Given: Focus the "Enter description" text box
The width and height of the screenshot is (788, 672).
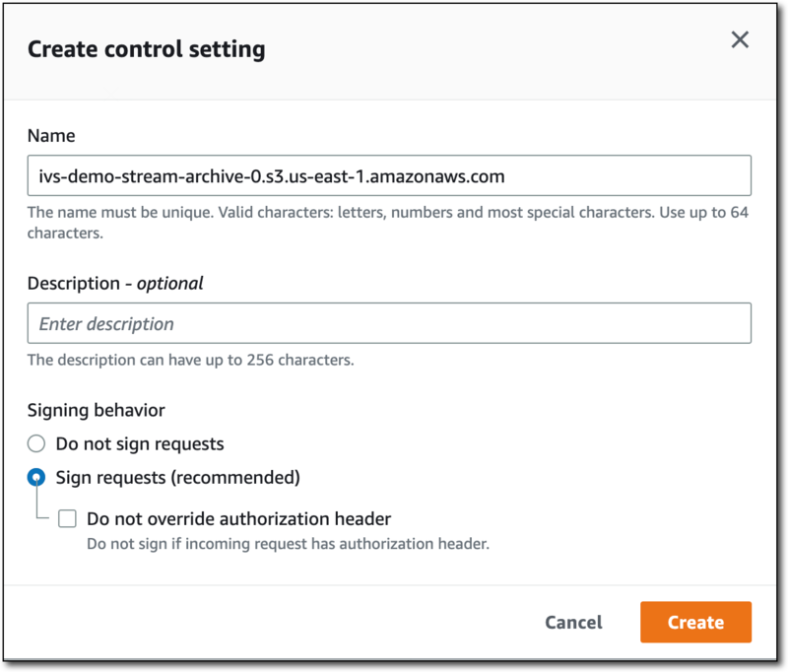Looking at the screenshot, I should click(390, 322).
